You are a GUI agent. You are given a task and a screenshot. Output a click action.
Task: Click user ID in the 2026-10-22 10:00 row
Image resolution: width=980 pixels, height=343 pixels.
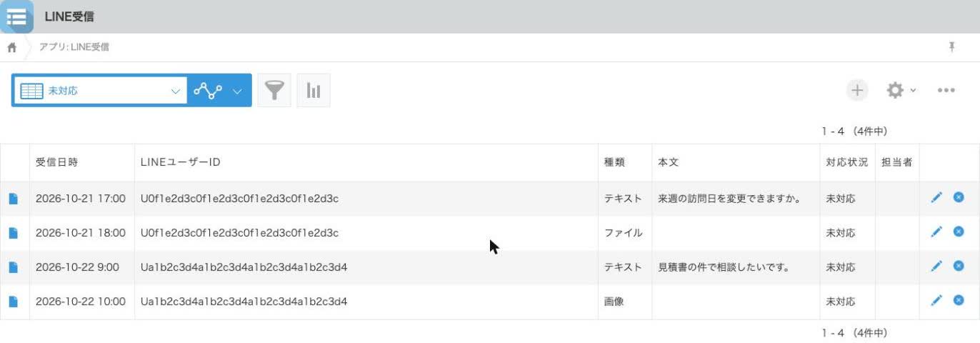click(244, 302)
